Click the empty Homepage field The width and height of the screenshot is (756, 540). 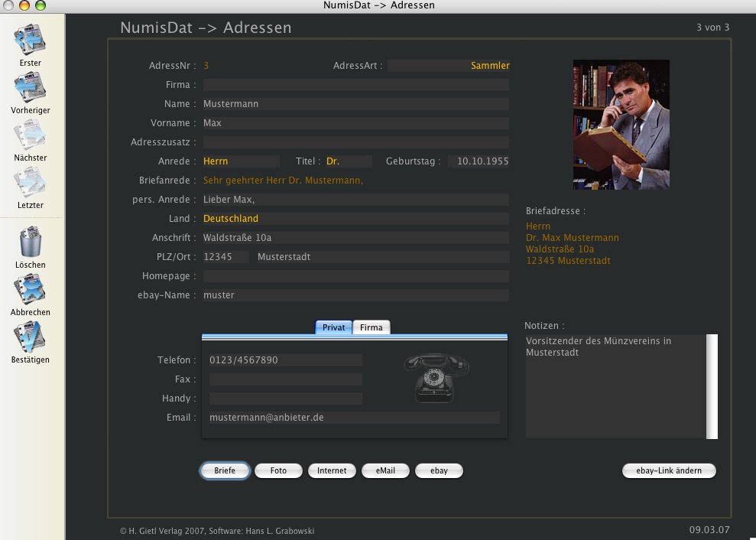coord(355,276)
